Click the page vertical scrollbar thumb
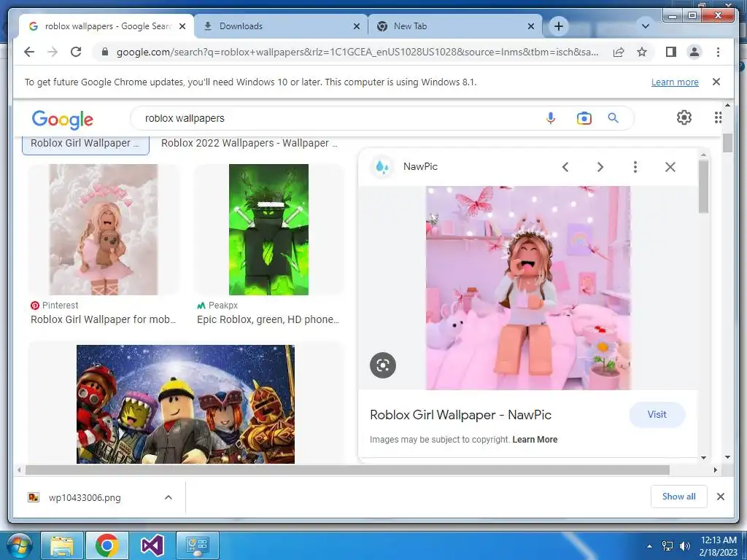This screenshot has width=747, height=560. coord(727,143)
